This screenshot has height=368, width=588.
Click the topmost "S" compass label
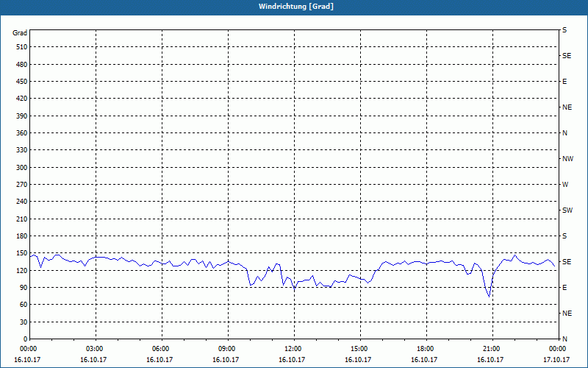coord(564,30)
